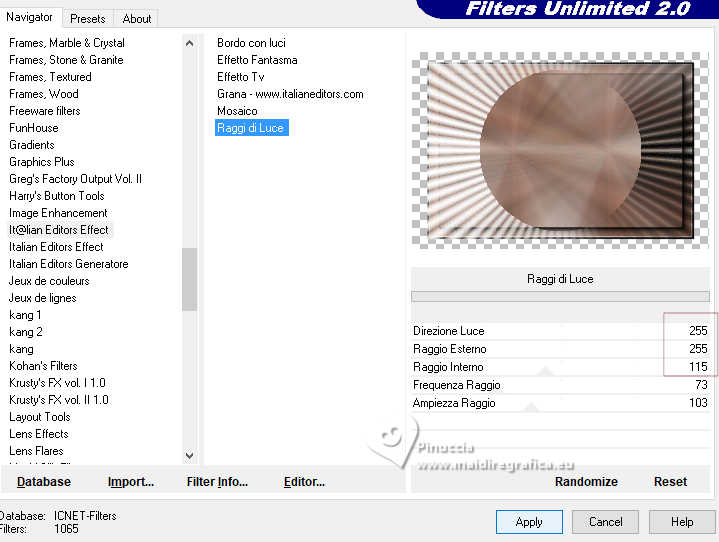Click the filter preview image
This screenshot has width=719, height=542.
click(560, 150)
